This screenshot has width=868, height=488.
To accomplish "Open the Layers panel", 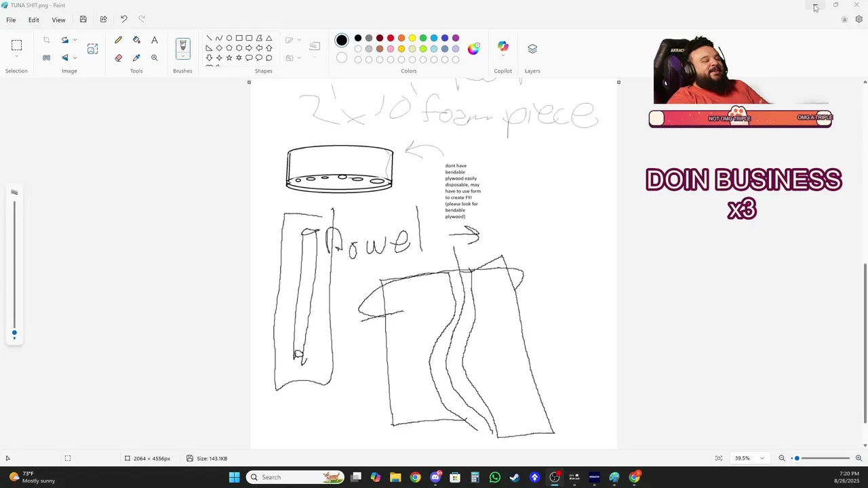I will (x=532, y=48).
